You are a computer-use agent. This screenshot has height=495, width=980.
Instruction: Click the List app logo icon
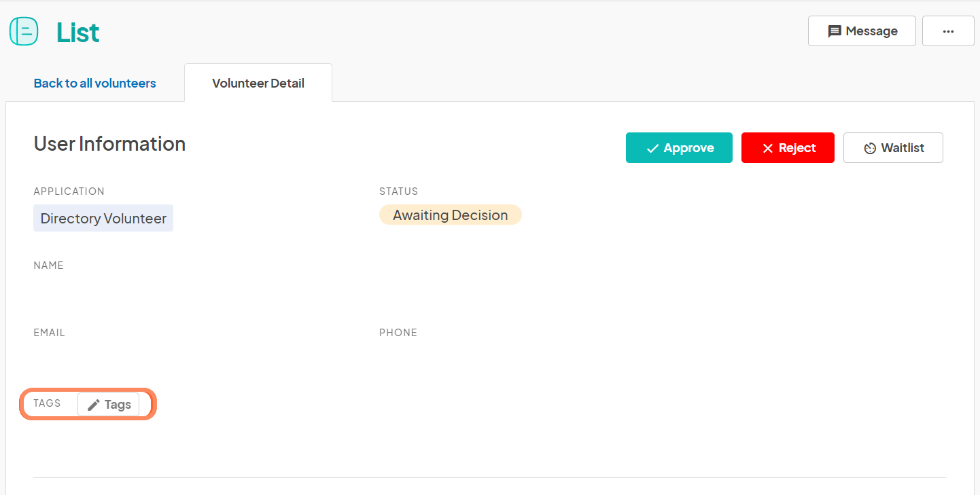[23, 31]
